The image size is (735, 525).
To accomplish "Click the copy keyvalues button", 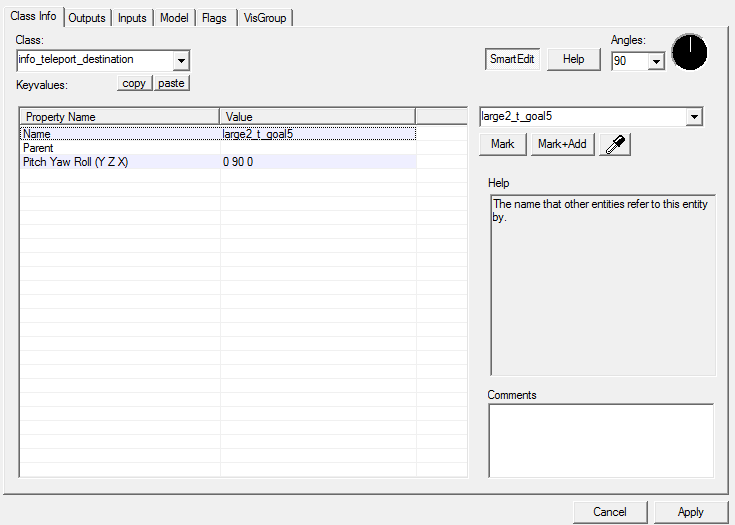I will pyautogui.click(x=134, y=83).
